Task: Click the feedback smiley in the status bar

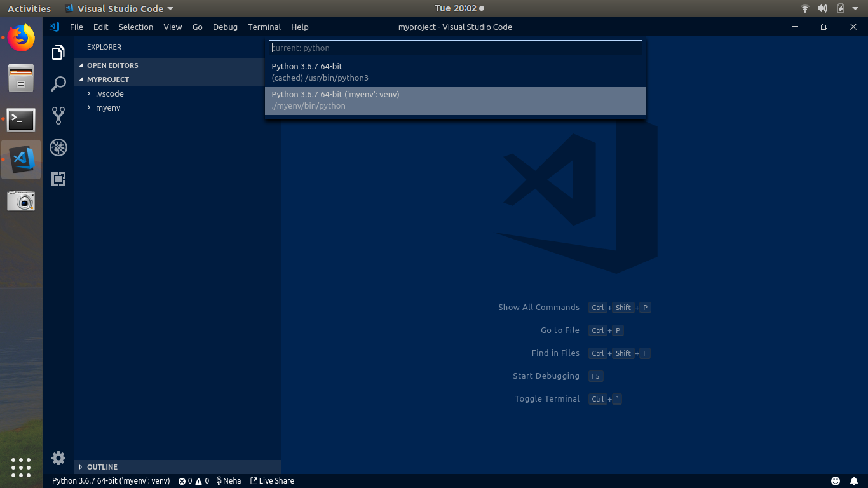Action: (836, 480)
